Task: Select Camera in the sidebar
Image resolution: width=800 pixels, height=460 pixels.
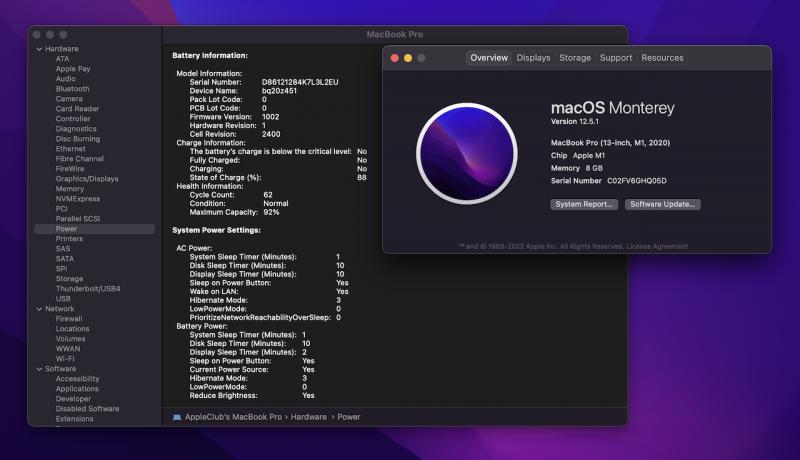Action: [69, 99]
